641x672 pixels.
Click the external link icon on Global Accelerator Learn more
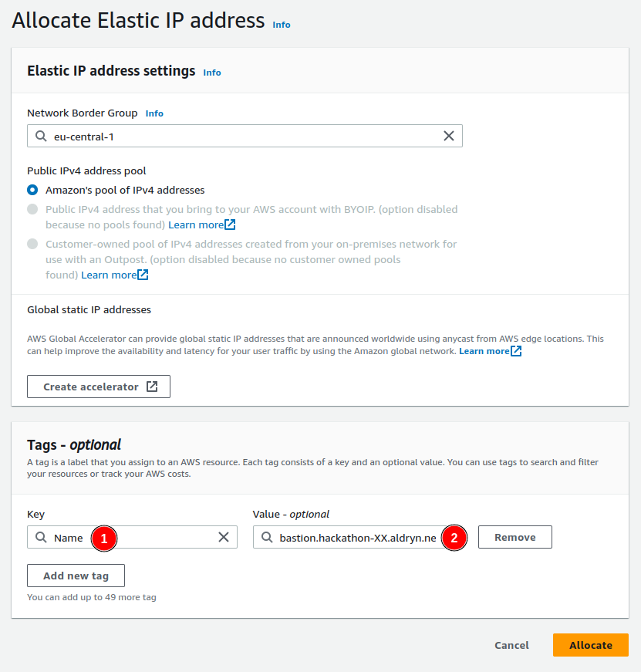pos(515,350)
